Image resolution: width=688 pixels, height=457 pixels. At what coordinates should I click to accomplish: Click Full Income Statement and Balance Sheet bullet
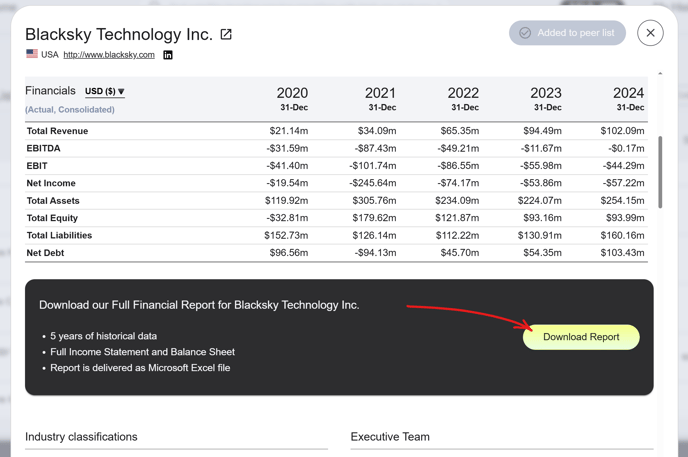(143, 352)
